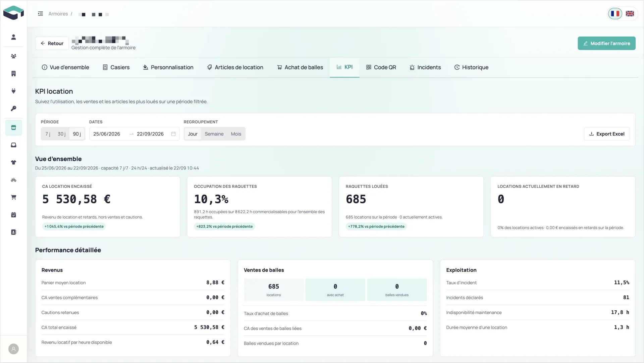Open the users group sidebar icon
Viewport: 644px width, 363px height.
click(13, 56)
